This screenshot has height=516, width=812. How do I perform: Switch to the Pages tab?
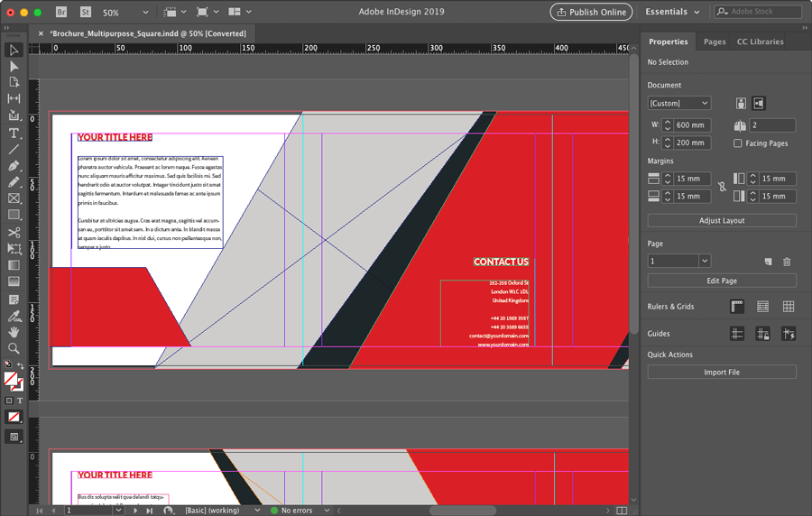715,41
